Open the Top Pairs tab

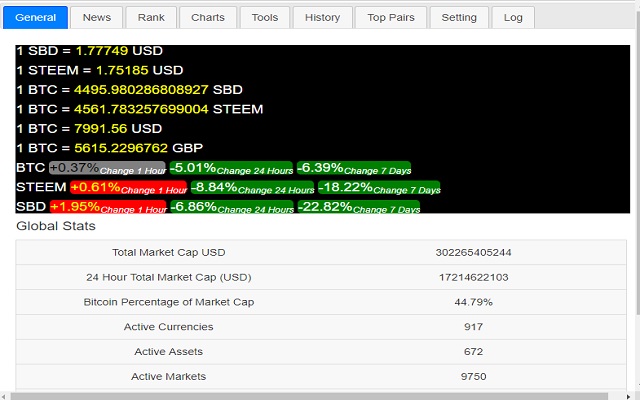(x=391, y=18)
